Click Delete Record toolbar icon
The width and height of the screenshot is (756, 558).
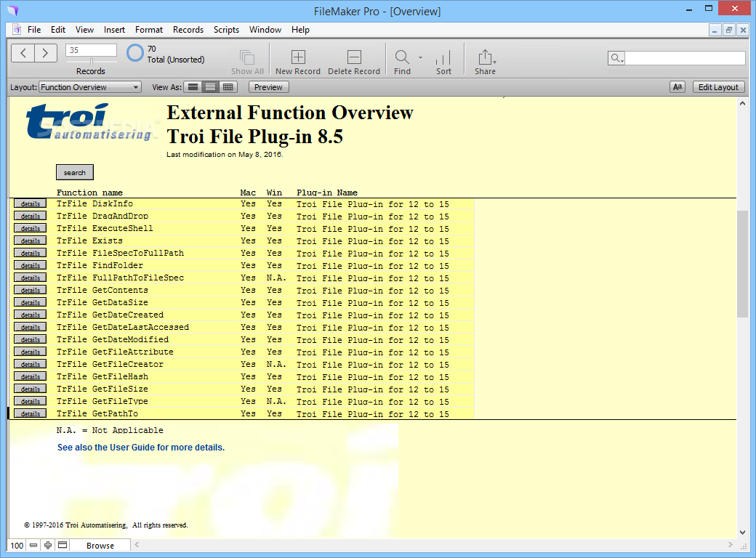354,57
